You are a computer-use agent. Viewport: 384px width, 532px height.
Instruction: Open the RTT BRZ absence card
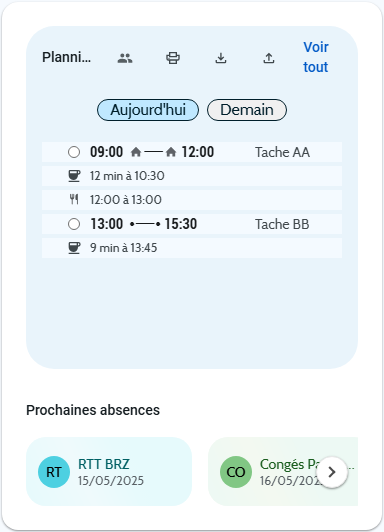point(109,472)
